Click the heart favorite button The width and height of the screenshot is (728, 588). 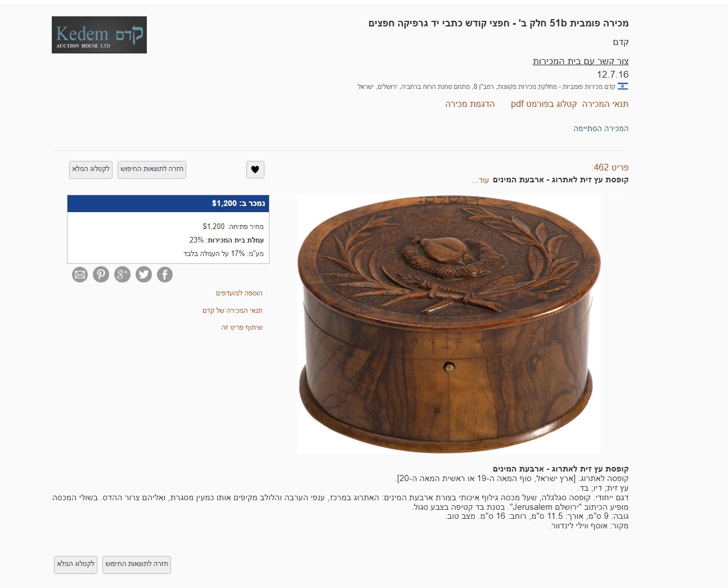click(x=255, y=169)
